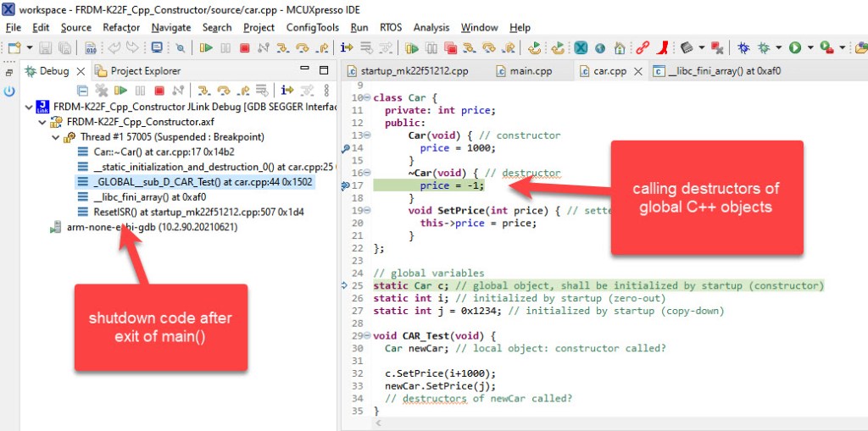Toggle instruction stepping mode in main toolbar
The height and width of the screenshot is (431, 868).
click(x=346, y=48)
